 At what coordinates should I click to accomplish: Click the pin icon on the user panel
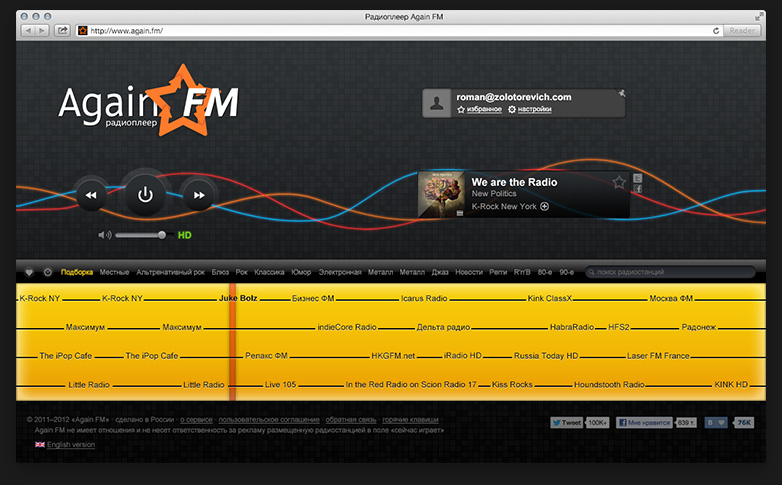point(621,93)
